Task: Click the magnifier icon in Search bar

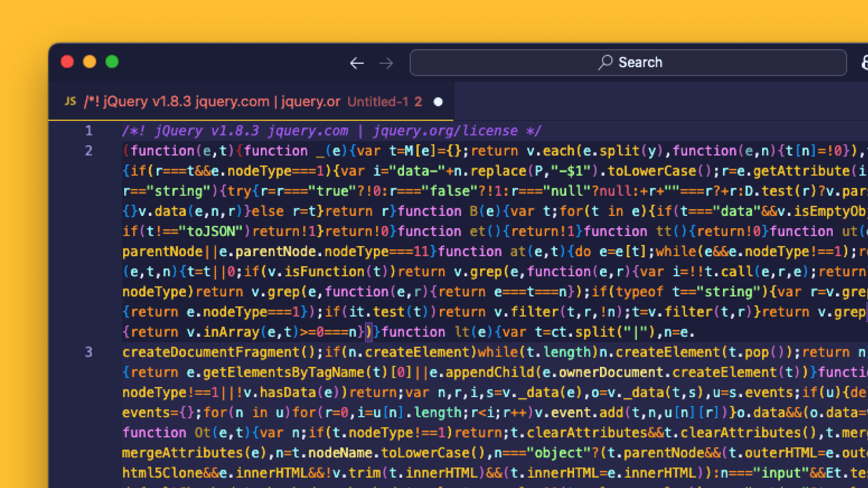Action: pos(605,62)
